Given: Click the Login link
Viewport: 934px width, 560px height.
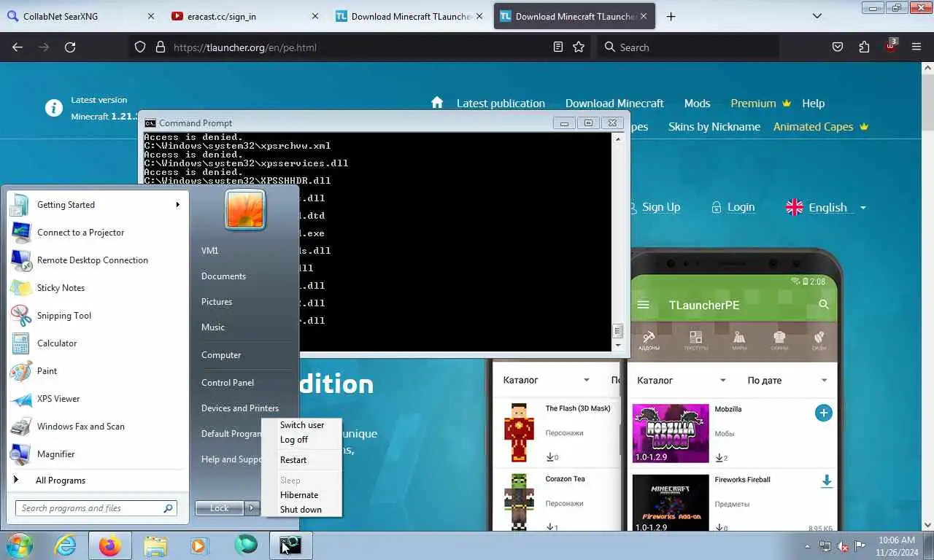Looking at the screenshot, I should tap(741, 207).
